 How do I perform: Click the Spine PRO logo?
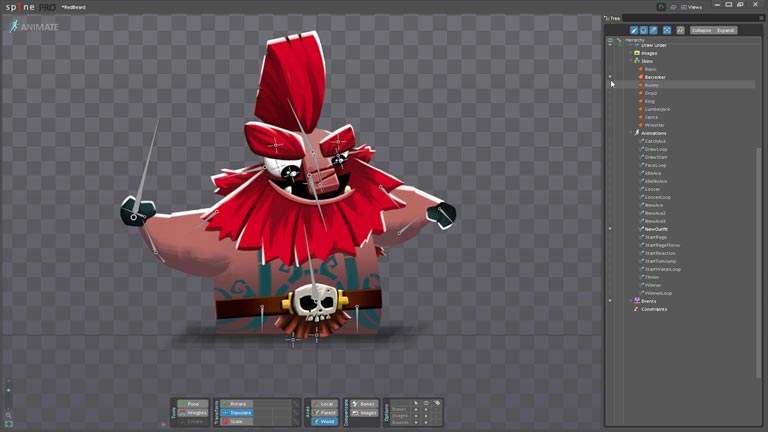coord(30,7)
